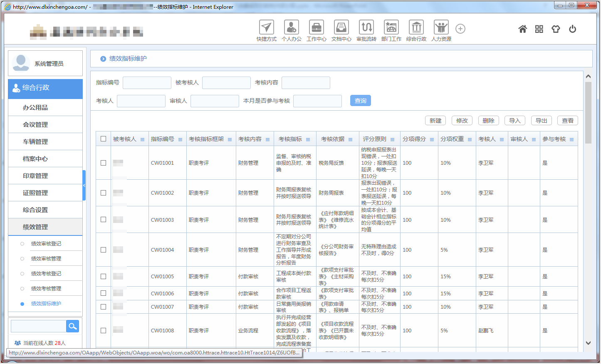Click the sidebar search magnifier button

(x=72, y=327)
